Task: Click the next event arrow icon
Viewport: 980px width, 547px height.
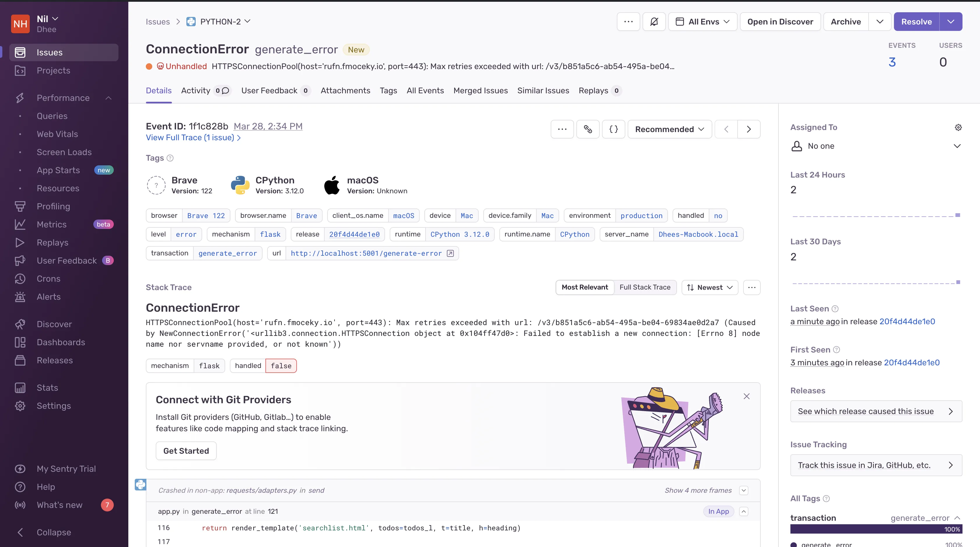Action: tap(748, 129)
